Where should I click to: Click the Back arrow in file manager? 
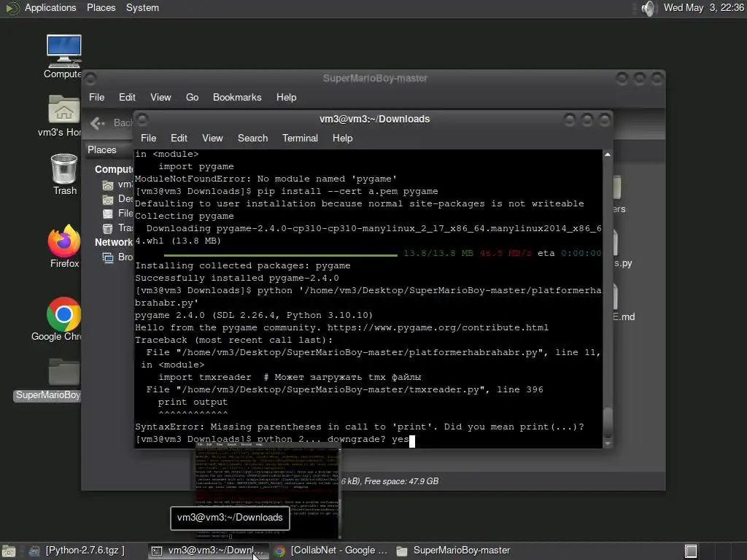98,123
